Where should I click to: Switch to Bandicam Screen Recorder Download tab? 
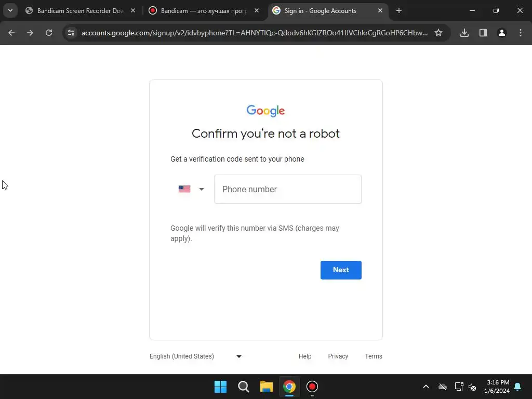point(81,11)
